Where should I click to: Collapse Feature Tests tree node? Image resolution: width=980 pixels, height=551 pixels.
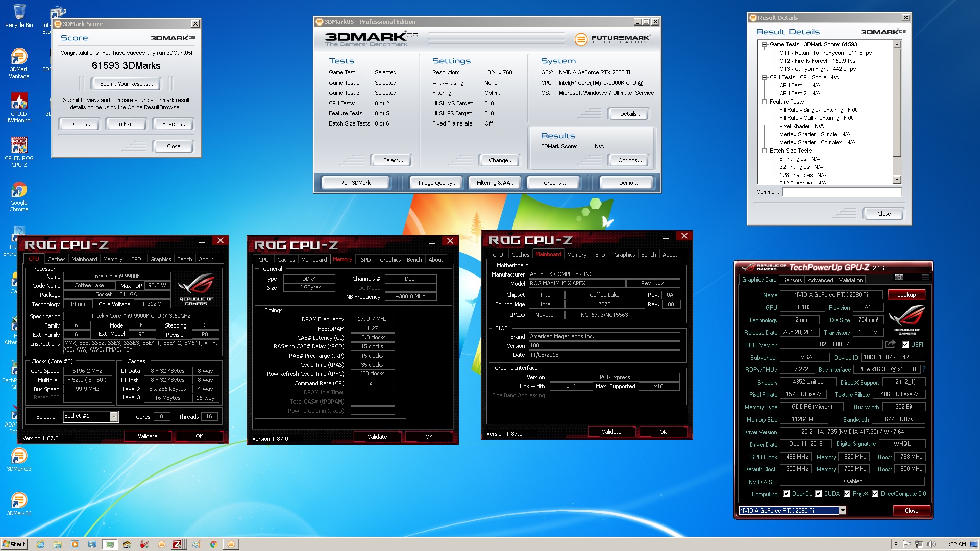pyautogui.click(x=765, y=102)
